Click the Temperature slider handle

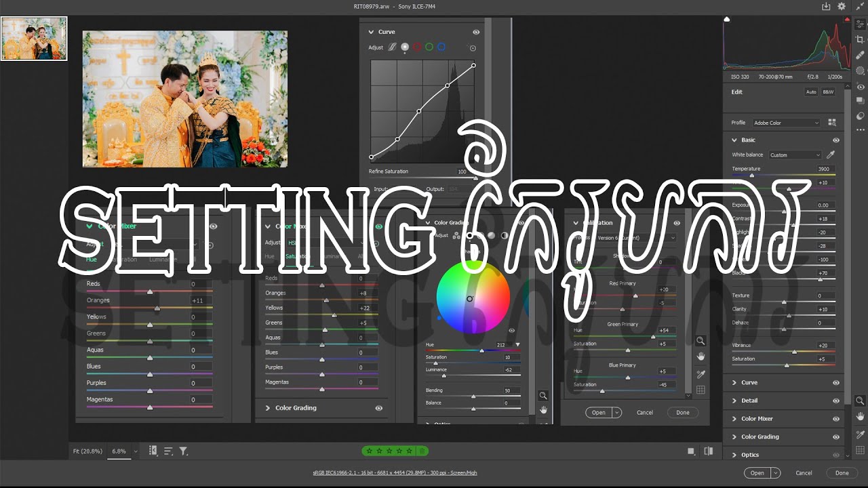pos(751,176)
